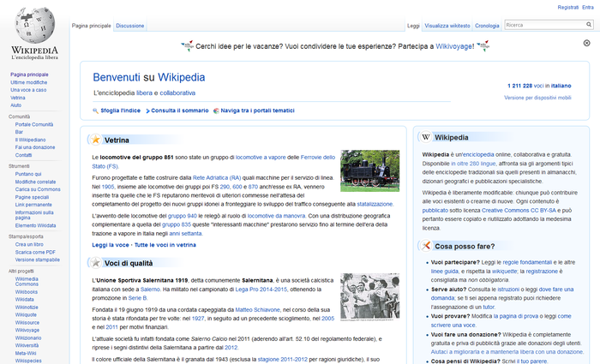Image resolution: width=600 pixels, height=364 pixels.
Task: Click the magnifier icon beside Sfoglia l'indice
Action: pyautogui.click(x=96, y=110)
